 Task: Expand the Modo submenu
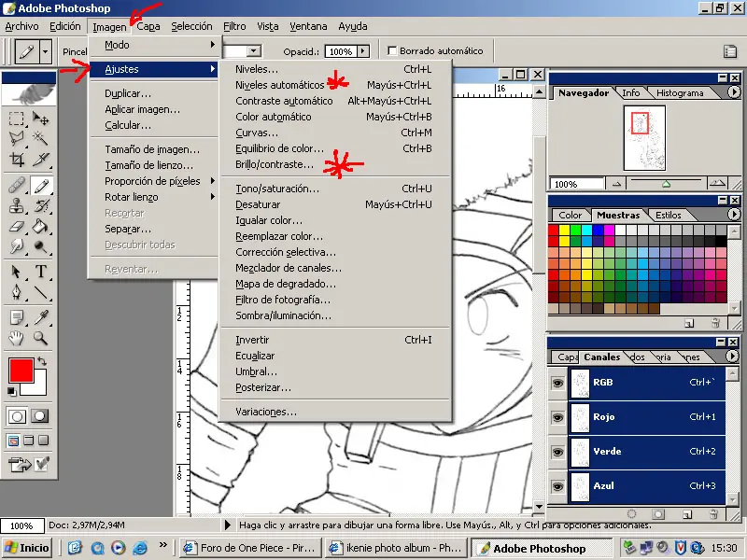(155, 45)
